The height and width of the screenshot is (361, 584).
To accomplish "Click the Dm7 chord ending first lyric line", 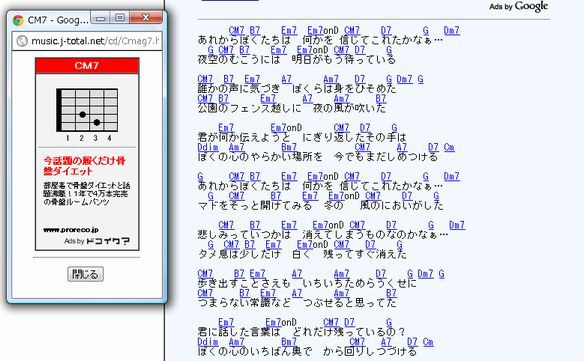I will click(x=451, y=30).
